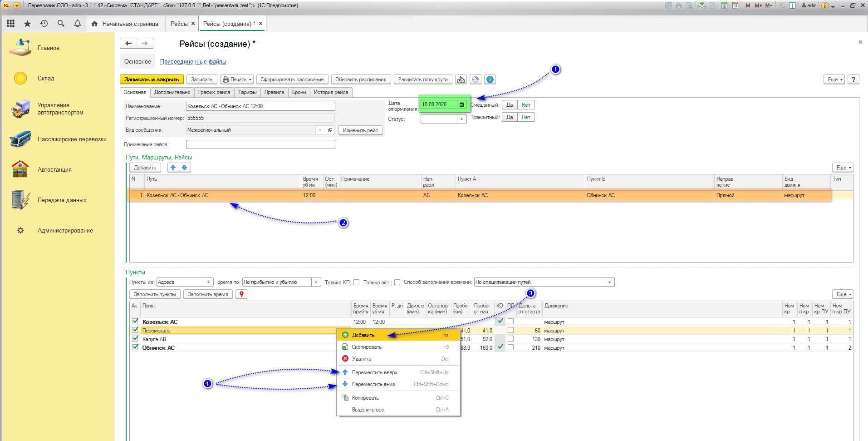Open the Печать dropdown button

pyautogui.click(x=237, y=79)
